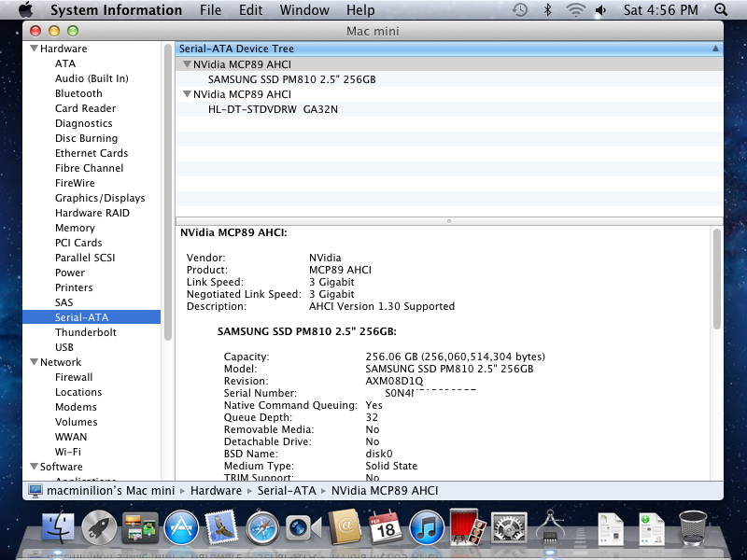Collapse the Software section triangle
The width and height of the screenshot is (747, 560).
34,466
